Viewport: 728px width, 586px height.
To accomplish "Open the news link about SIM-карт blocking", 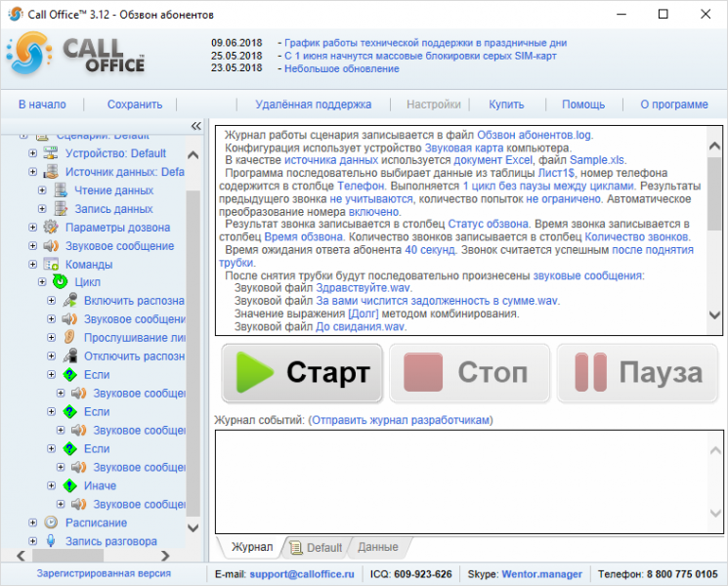I will 420,56.
